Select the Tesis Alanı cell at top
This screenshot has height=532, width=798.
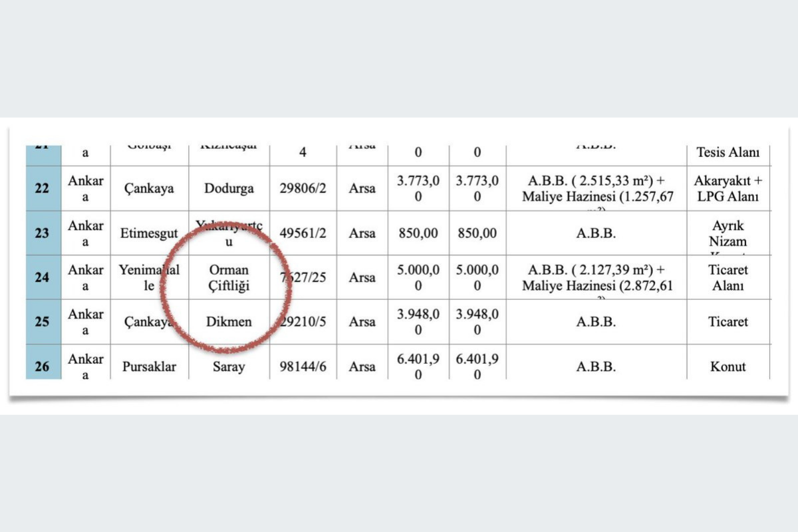pyautogui.click(x=728, y=153)
